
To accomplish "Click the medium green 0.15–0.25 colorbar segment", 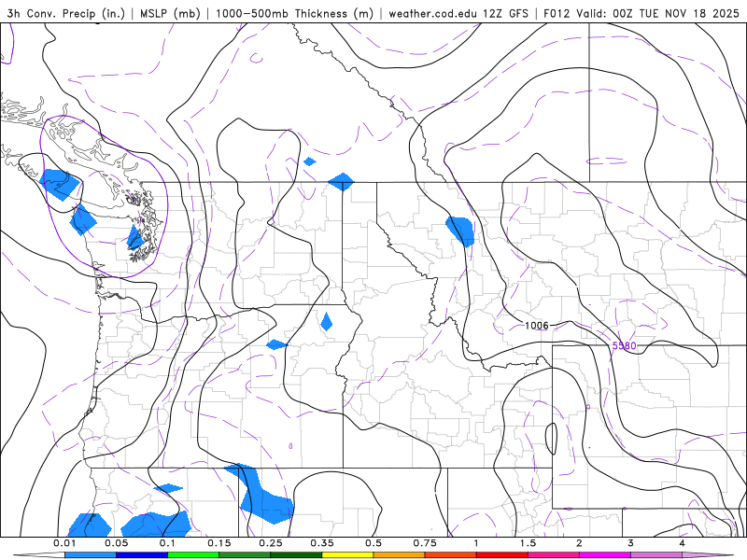I will (x=245, y=555).
